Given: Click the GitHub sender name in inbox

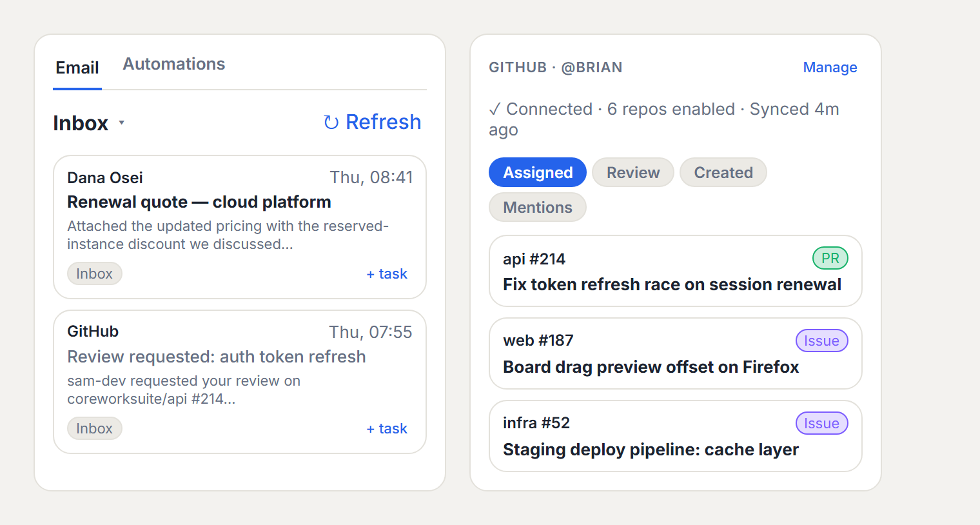Looking at the screenshot, I should 93,332.
